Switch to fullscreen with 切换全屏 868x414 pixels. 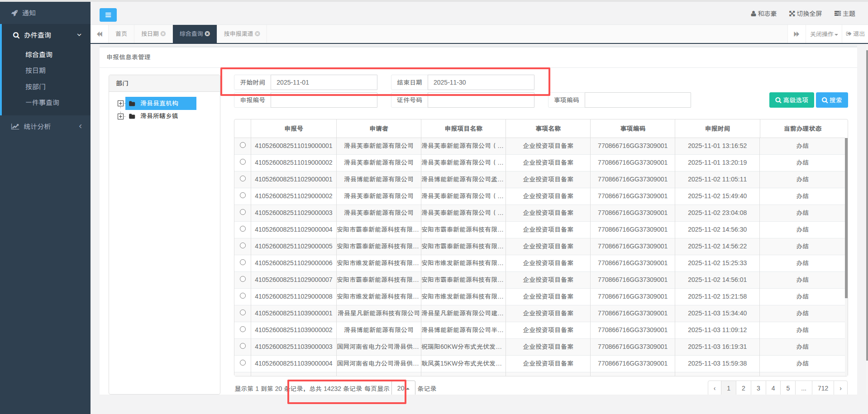pos(805,14)
